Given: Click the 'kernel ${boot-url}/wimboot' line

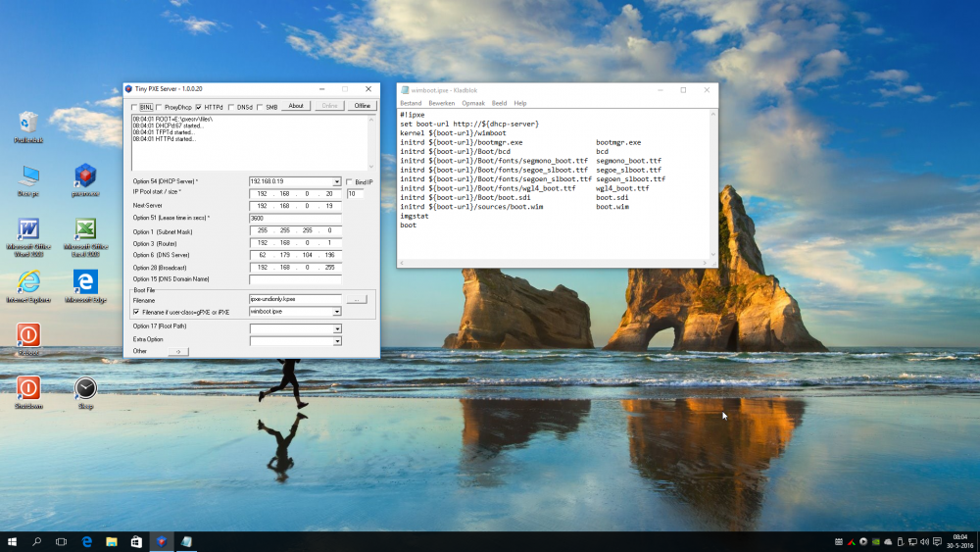Looking at the screenshot, I should pos(453,133).
